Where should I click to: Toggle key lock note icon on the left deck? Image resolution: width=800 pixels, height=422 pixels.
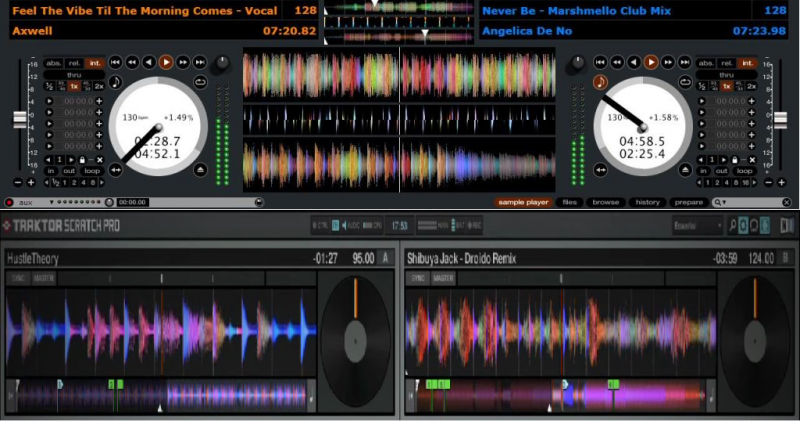click(x=116, y=82)
